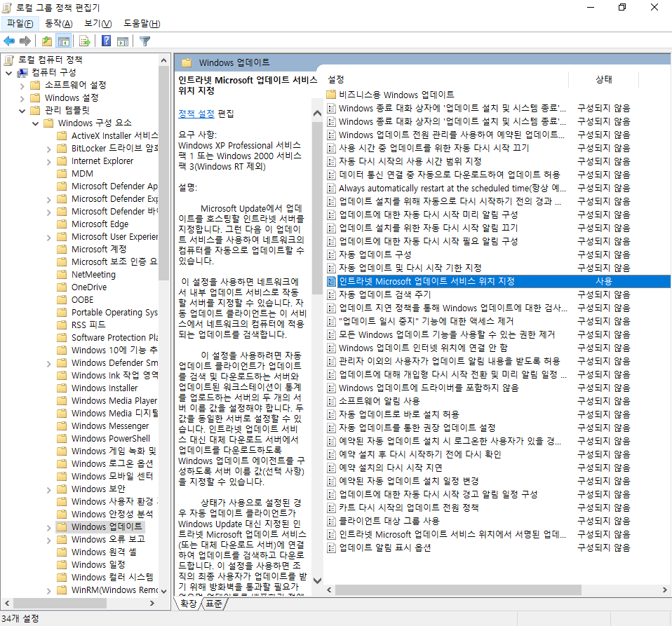This screenshot has width=672, height=626.
Task: Select the Always automatically restart policy row
Action: [452, 188]
